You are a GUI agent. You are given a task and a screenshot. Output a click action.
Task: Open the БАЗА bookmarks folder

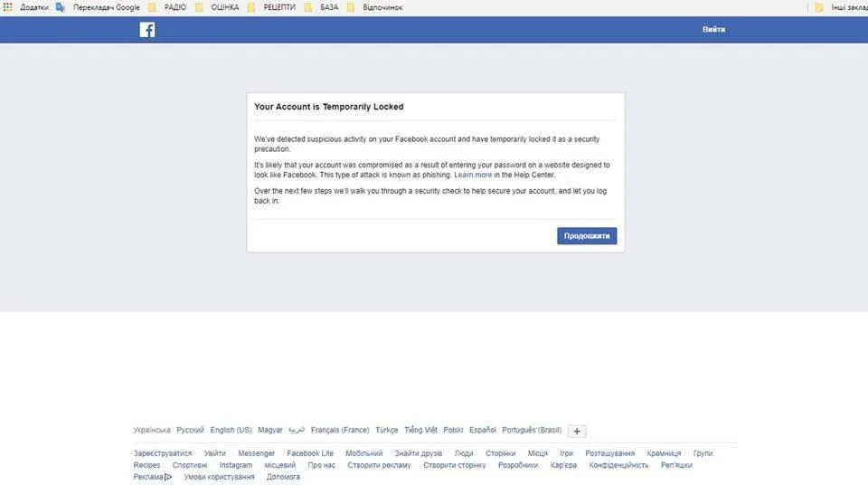pyautogui.click(x=322, y=7)
